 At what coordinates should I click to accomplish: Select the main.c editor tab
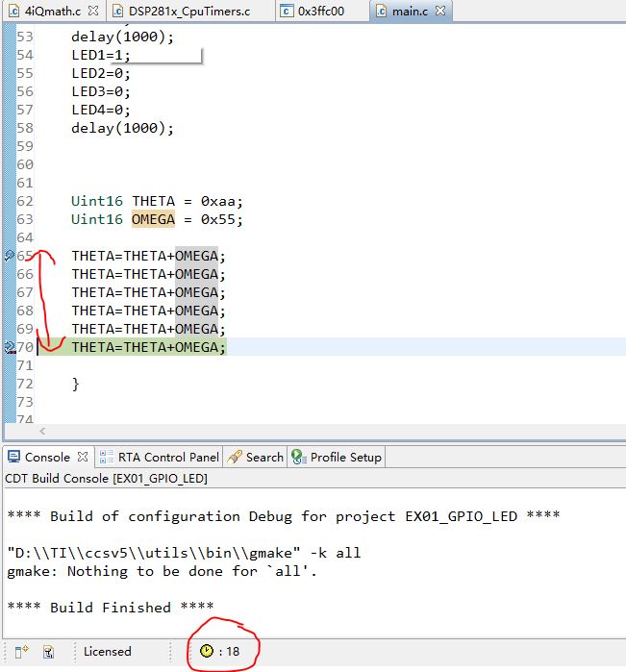[x=410, y=12]
